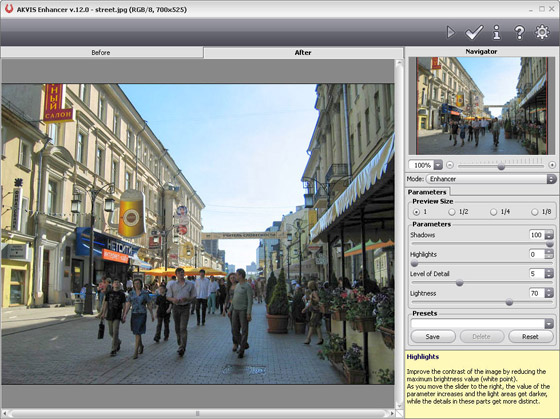Click the Reset button
Viewport: 560px width, 419px height.
pos(530,336)
